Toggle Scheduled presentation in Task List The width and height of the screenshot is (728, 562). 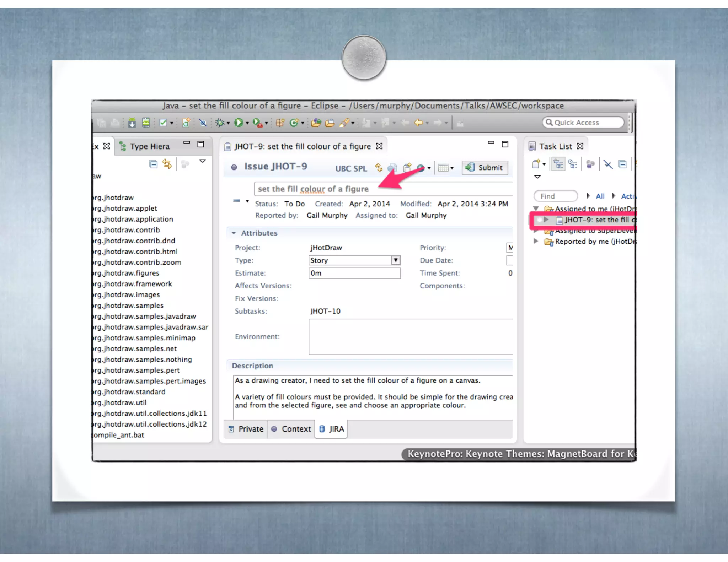pyautogui.click(x=572, y=164)
